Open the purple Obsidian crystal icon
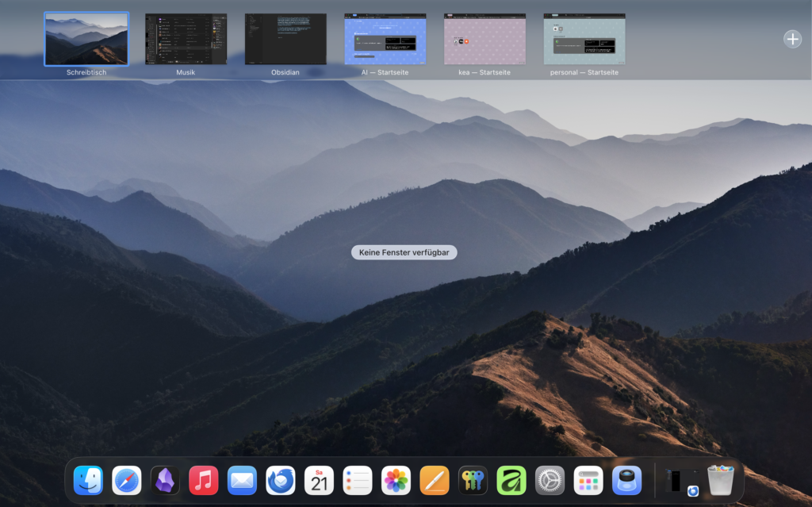The width and height of the screenshot is (812, 507). pyautogui.click(x=165, y=480)
